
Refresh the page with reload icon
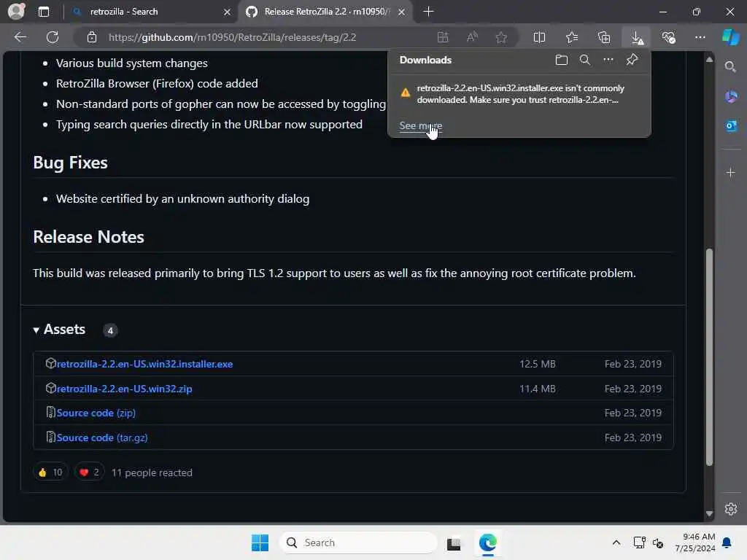[x=53, y=37]
